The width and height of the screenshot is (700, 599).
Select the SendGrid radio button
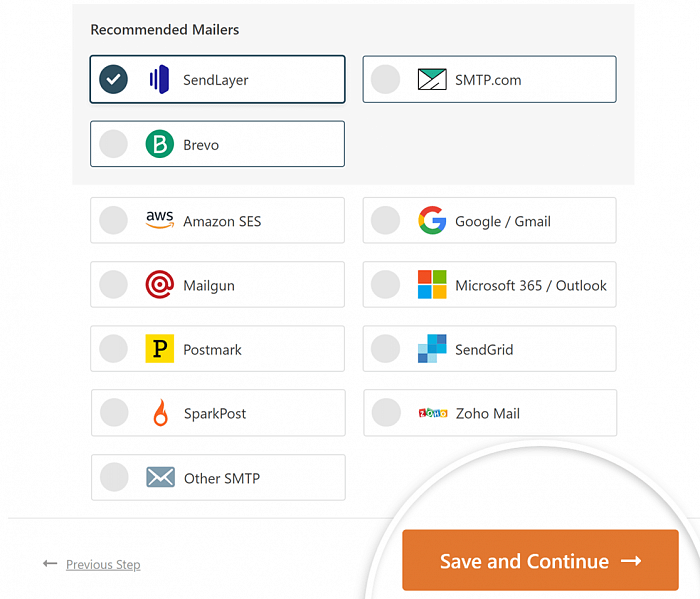pyautogui.click(x=386, y=349)
